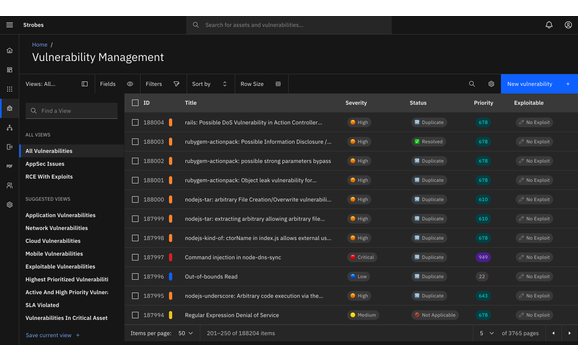Click the New vulnerability button
This screenshot has width=579, height=361.
[539, 84]
